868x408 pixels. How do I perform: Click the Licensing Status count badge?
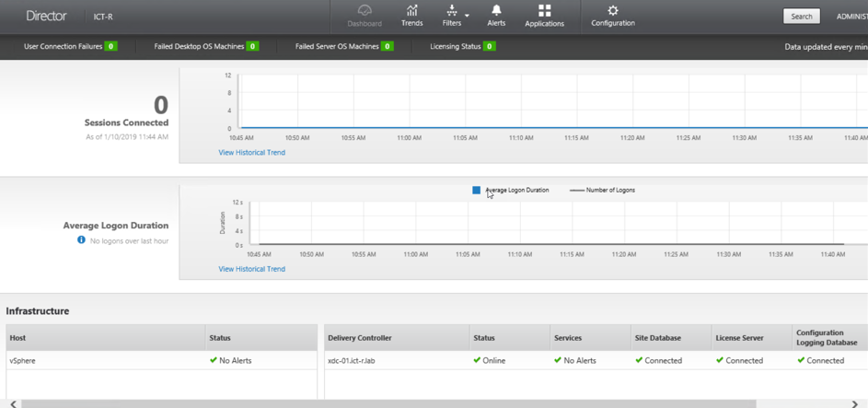click(490, 46)
